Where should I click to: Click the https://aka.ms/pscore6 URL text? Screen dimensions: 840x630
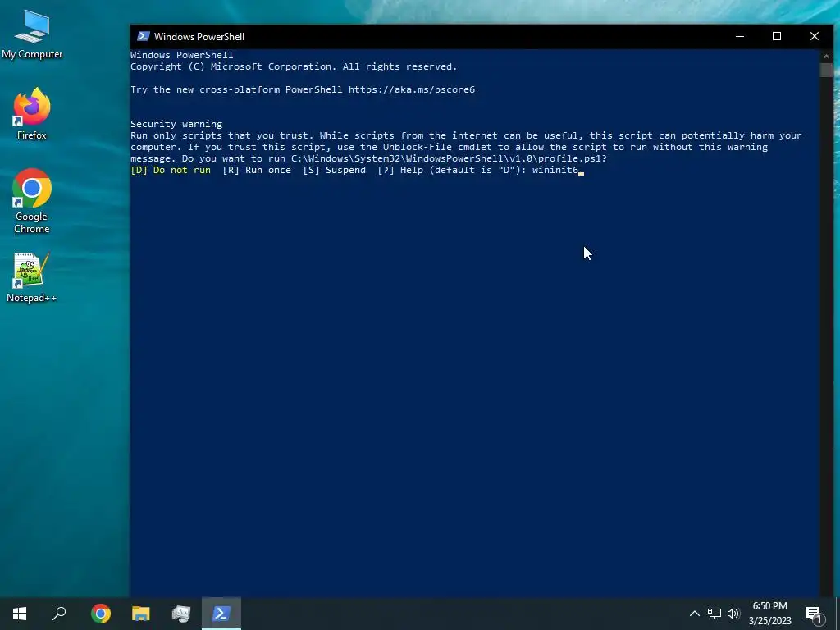point(412,89)
